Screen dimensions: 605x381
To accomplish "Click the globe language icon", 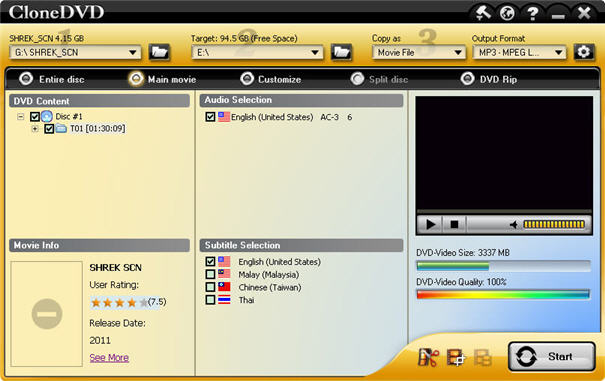I will [507, 13].
